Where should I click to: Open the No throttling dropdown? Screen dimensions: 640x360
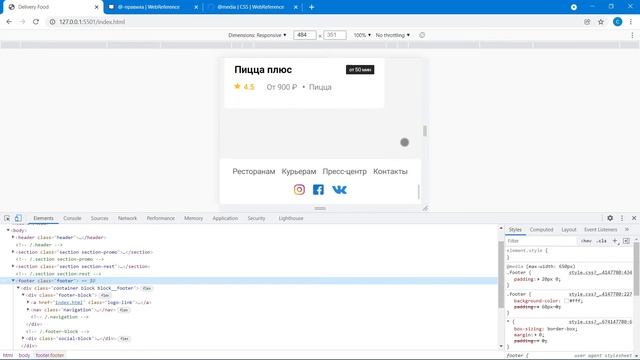pos(393,35)
